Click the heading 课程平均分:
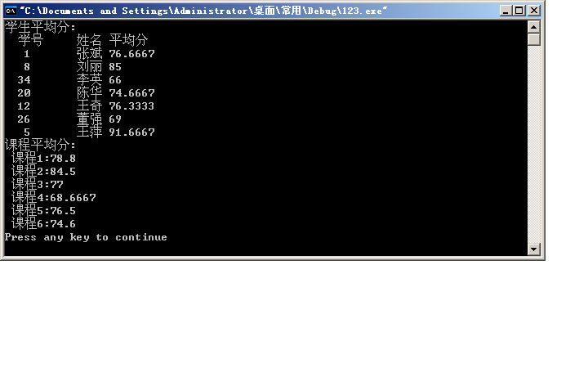 point(40,145)
